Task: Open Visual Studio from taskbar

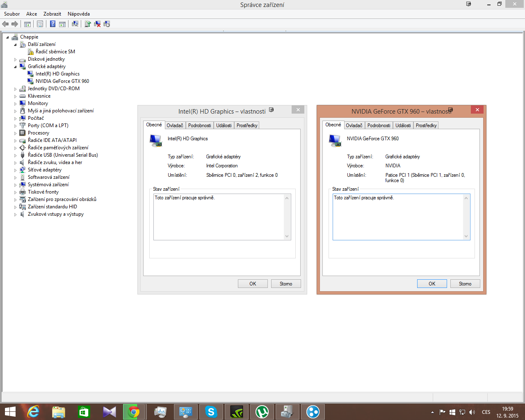Action: (110, 412)
